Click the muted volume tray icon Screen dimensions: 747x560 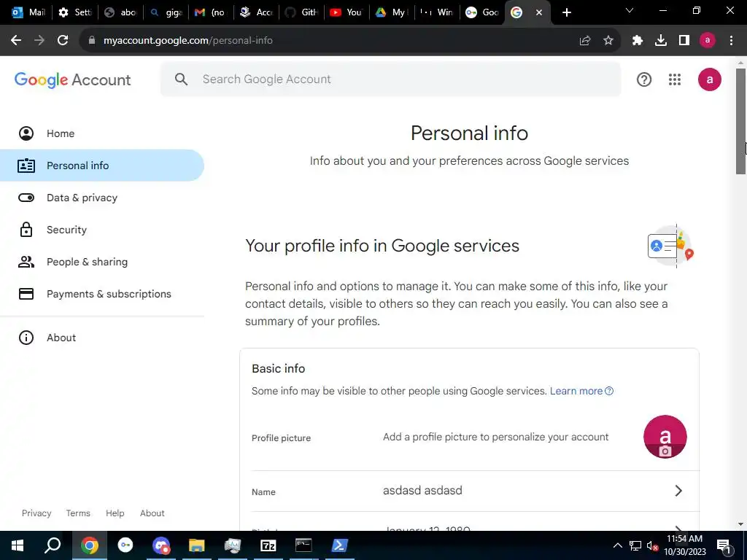(653, 545)
